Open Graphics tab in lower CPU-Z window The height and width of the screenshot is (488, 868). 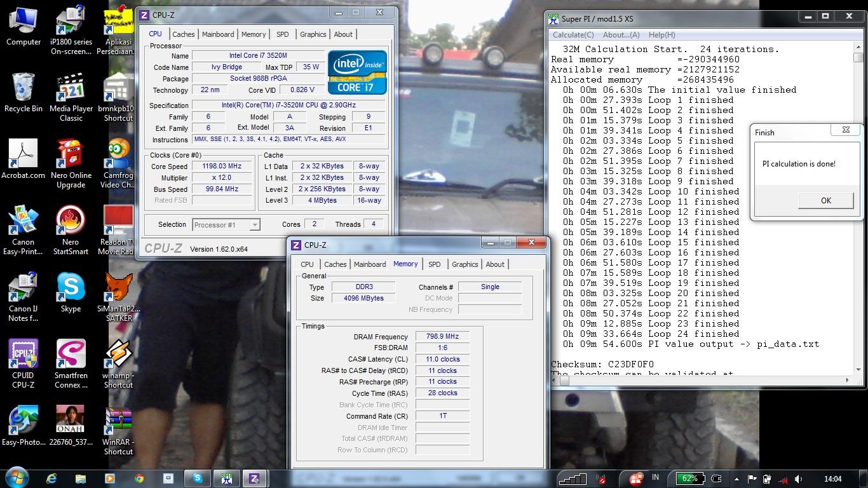465,264
